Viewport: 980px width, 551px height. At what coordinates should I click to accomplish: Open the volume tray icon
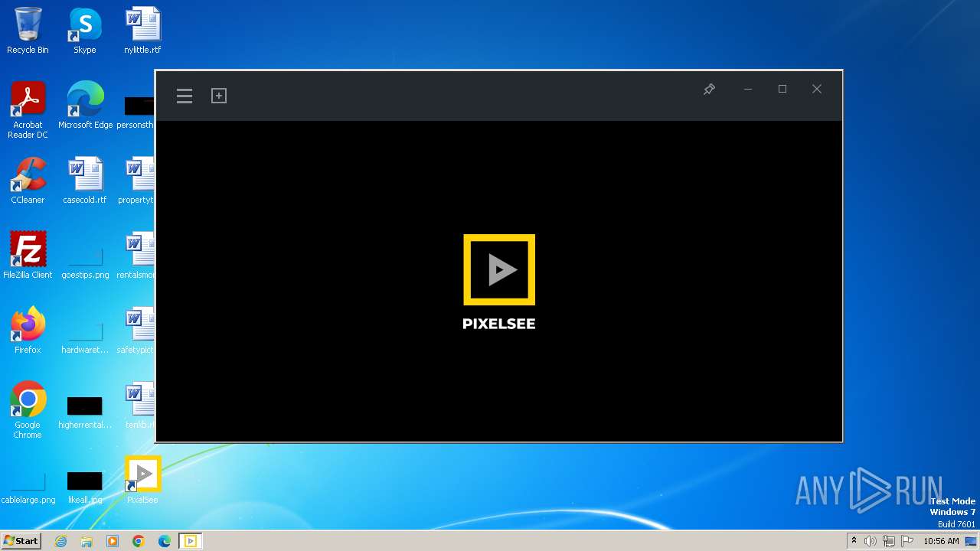(x=871, y=541)
